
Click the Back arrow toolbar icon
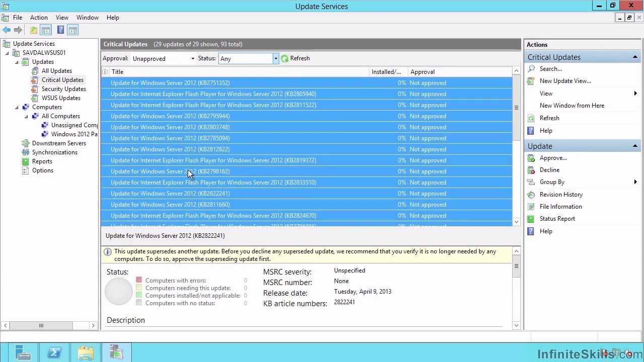pyautogui.click(x=7, y=30)
